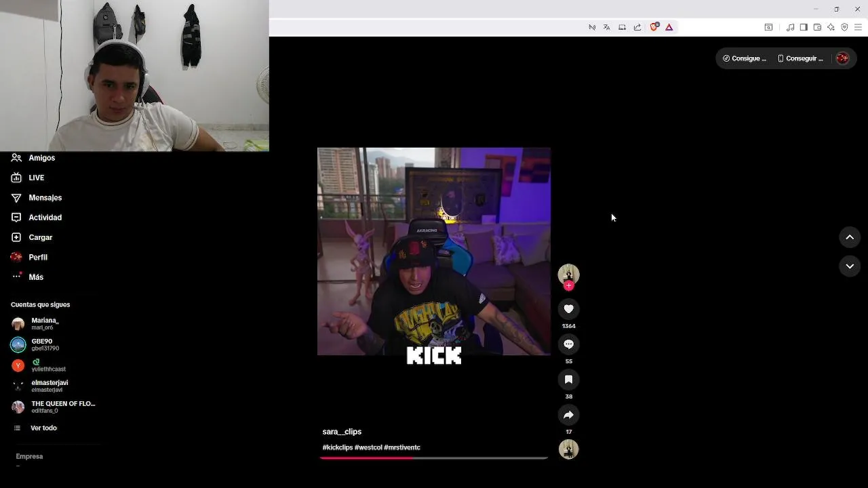Like the video with heart icon
The width and height of the screenshot is (868, 488).
click(568, 309)
